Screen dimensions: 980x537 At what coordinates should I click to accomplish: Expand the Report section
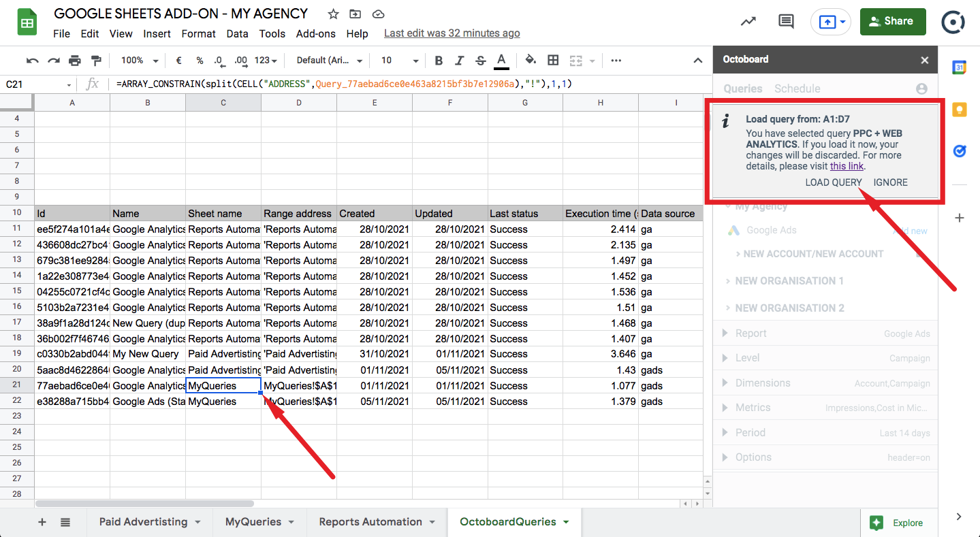pyautogui.click(x=825, y=333)
